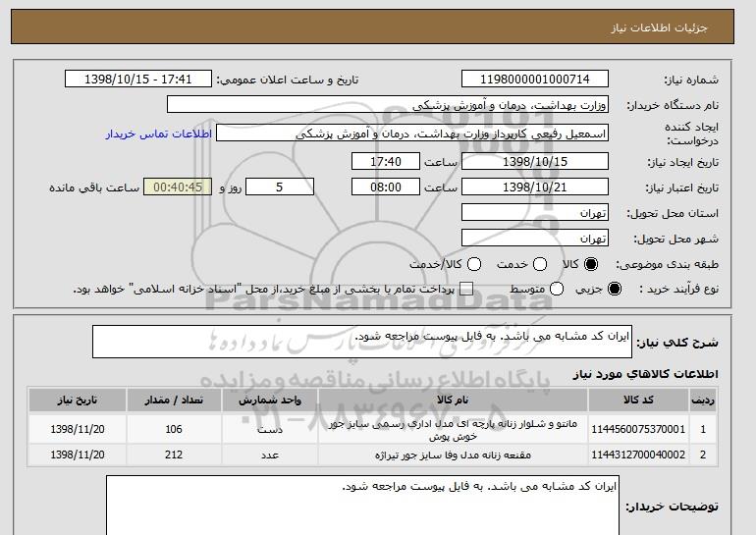Viewport: 756px width, 535px height.
Task: Select the خدمت radio button
Action: coord(540,264)
